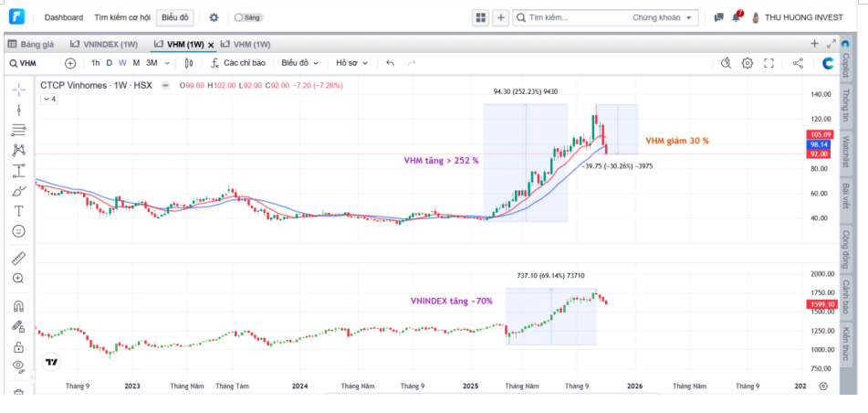Go to Tìm kiếm cơ hội
The width and height of the screenshot is (868, 413).
click(x=121, y=17)
